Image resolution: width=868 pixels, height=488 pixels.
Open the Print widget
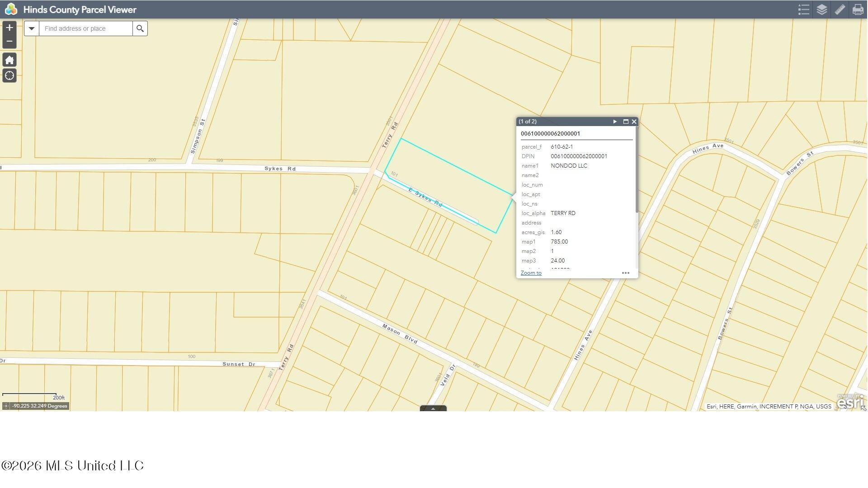tap(858, 9)
